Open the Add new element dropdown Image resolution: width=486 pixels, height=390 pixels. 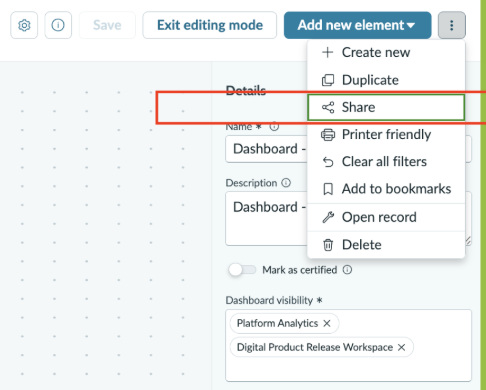357,25
